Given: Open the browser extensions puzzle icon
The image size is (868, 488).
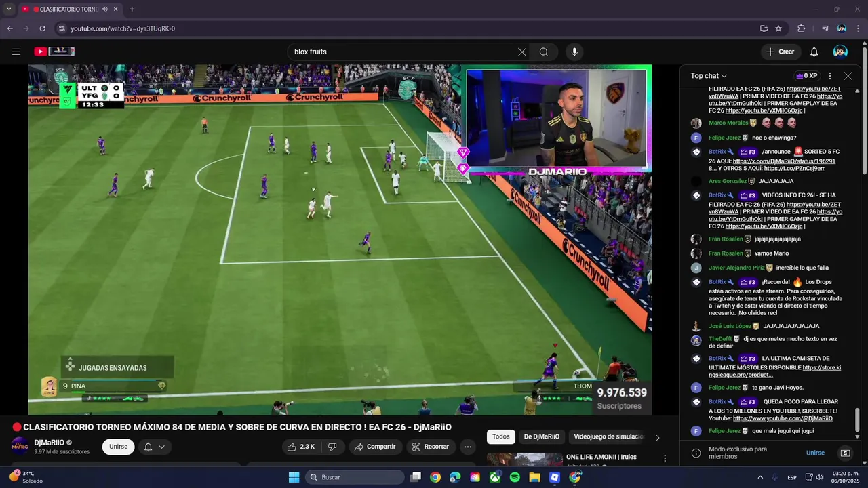Looking at the screenshot, I should (802, 28).
